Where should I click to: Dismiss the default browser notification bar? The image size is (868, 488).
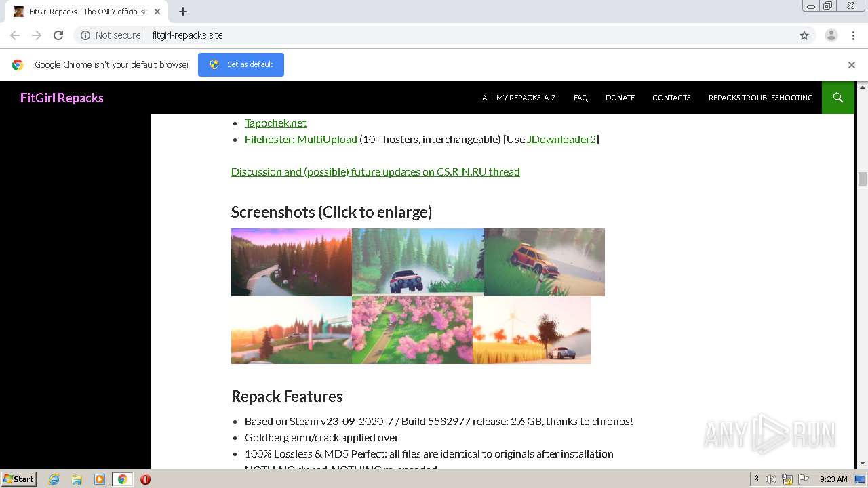(x=852, y=65)
